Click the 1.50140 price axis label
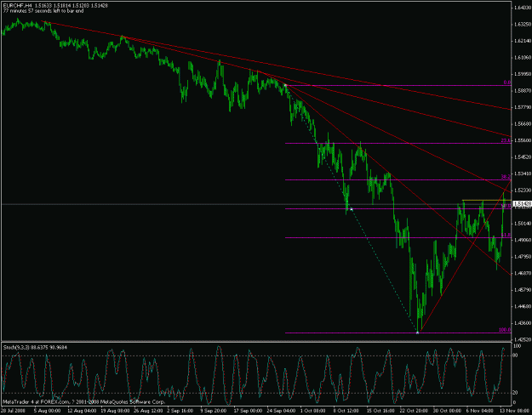This screenshot has height=415, width=532. (x=523, y=224)
